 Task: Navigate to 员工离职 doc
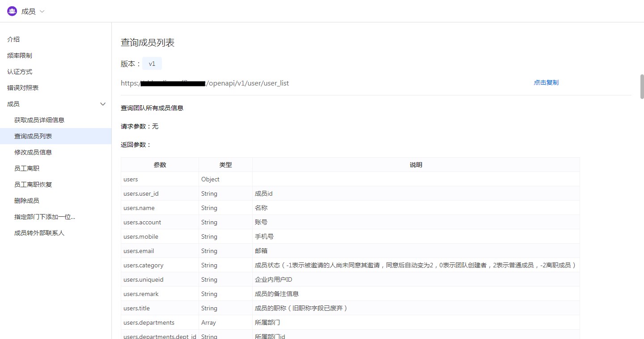(x=27, y=168)
